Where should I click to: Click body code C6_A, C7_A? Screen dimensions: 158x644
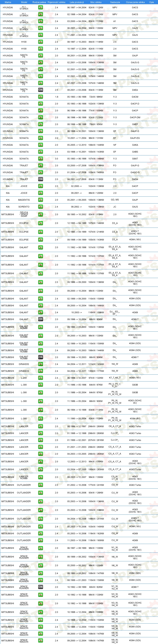pyautogui.click(x=115, y=427)
